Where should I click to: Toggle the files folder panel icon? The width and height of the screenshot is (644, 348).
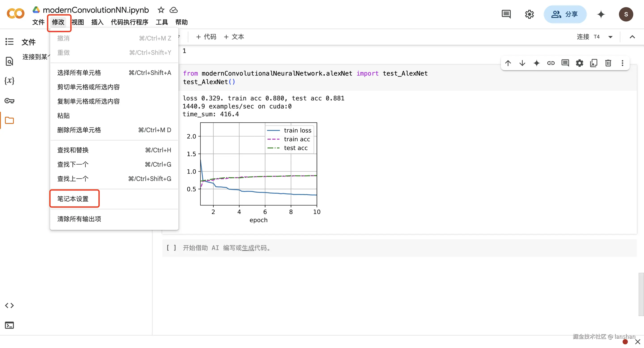[x=9, y=121]
